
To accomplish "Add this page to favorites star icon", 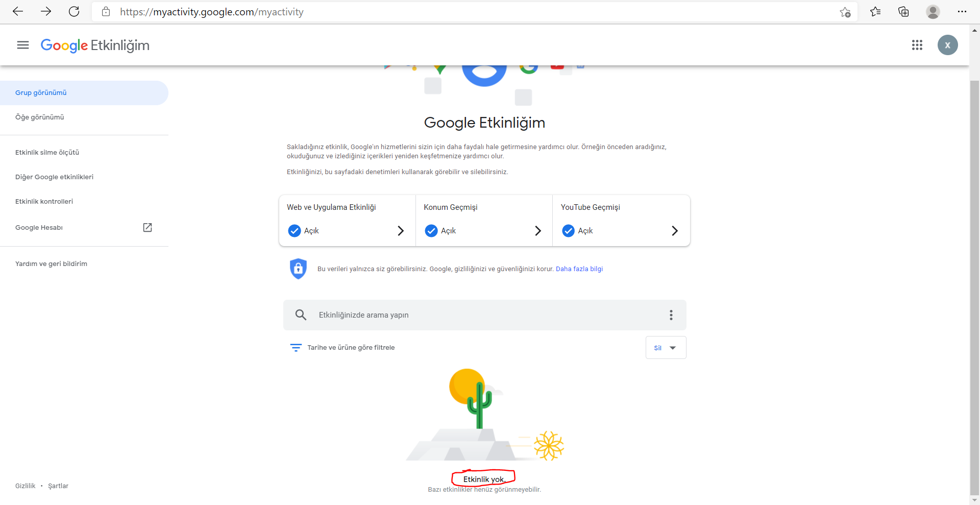I will coord(845,12).
